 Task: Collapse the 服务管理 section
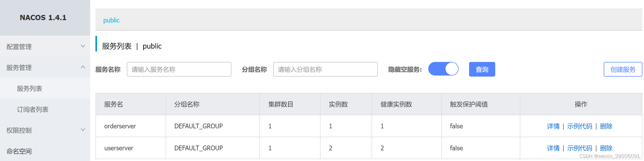click(19, 68)
